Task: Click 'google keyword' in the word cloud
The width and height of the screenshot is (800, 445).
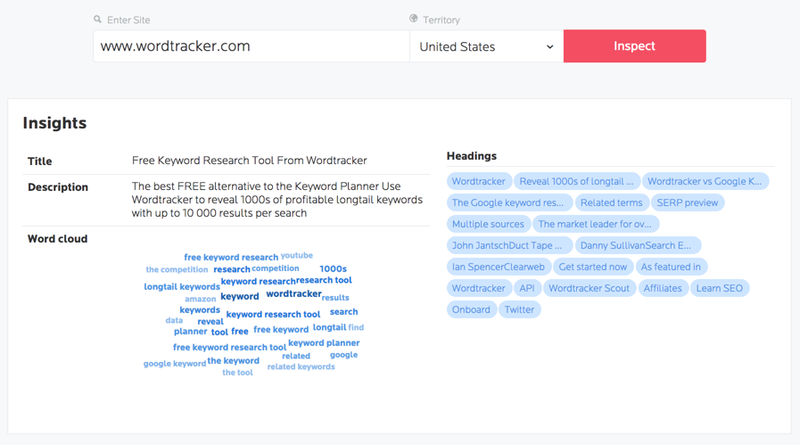Action: 174,364
